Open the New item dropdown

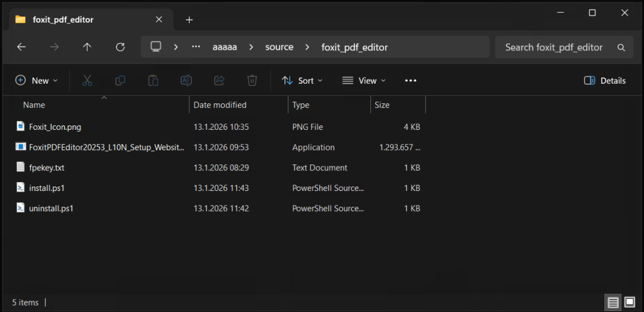coord(37,81)
